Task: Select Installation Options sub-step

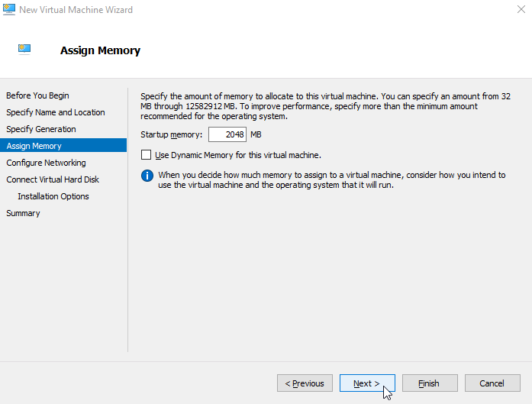Action: (x=53, y=196)
